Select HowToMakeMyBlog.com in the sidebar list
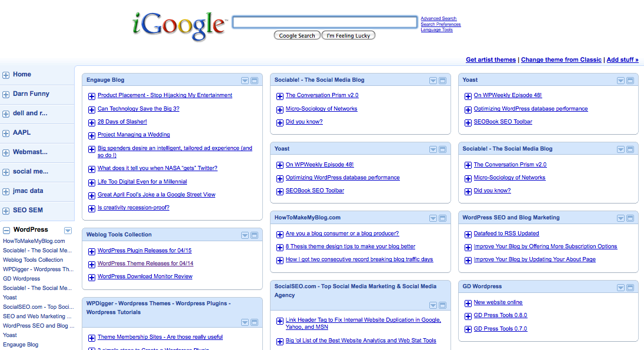 (x=34, y=241)
